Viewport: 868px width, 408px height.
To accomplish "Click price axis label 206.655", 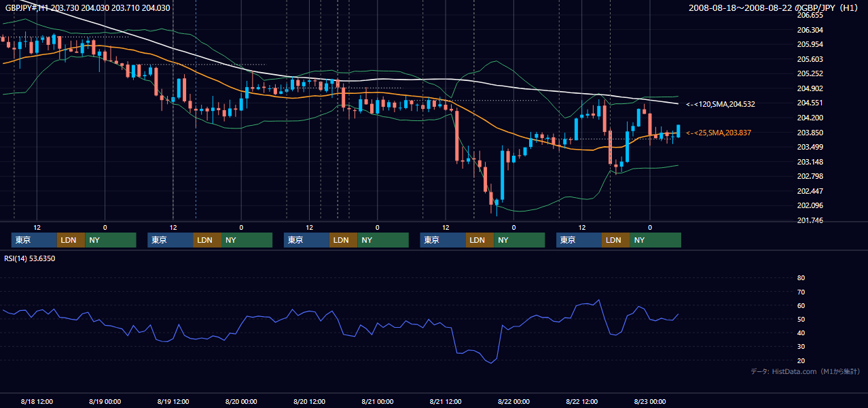I will 810,15.
